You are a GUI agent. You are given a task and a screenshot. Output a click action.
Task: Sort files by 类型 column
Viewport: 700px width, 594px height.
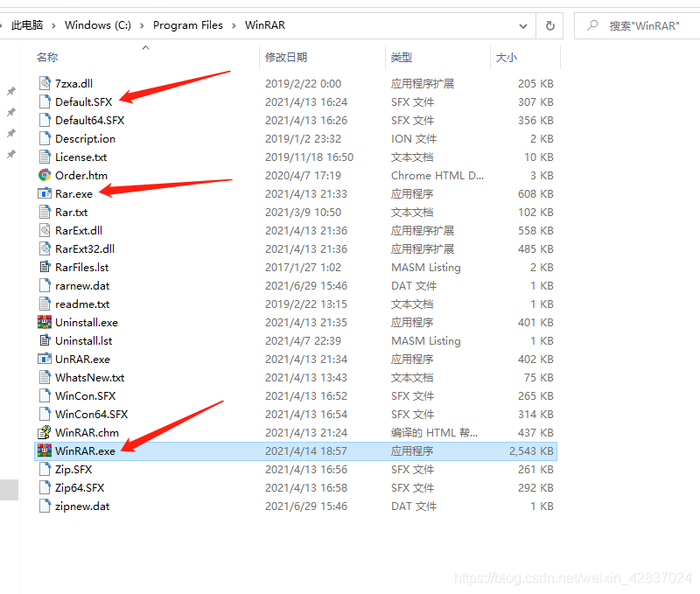point(402,57)
